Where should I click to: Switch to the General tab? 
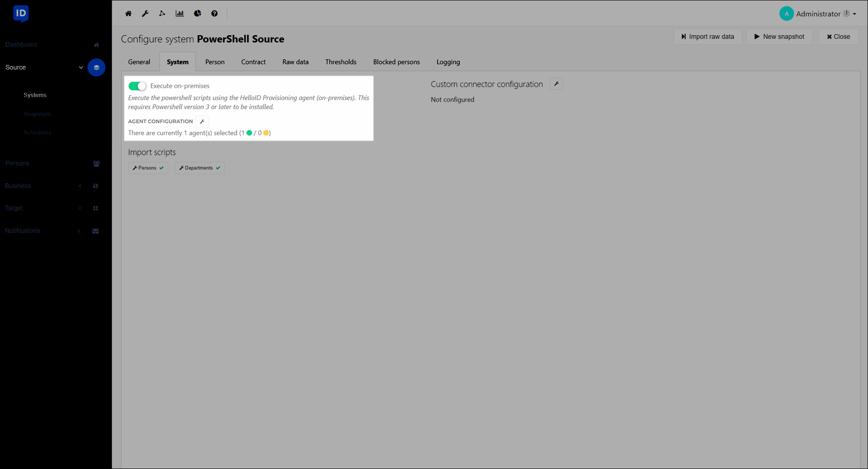tap(139, 62)
